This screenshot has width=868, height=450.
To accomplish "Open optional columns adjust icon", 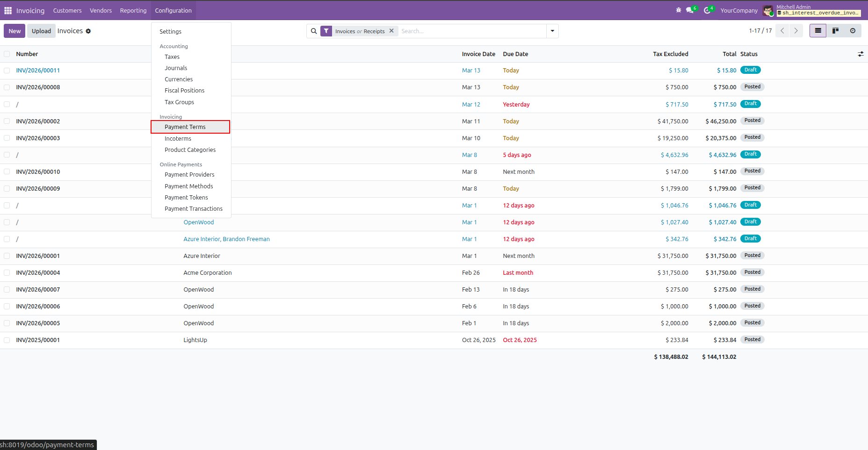I will tap(861, 54).
